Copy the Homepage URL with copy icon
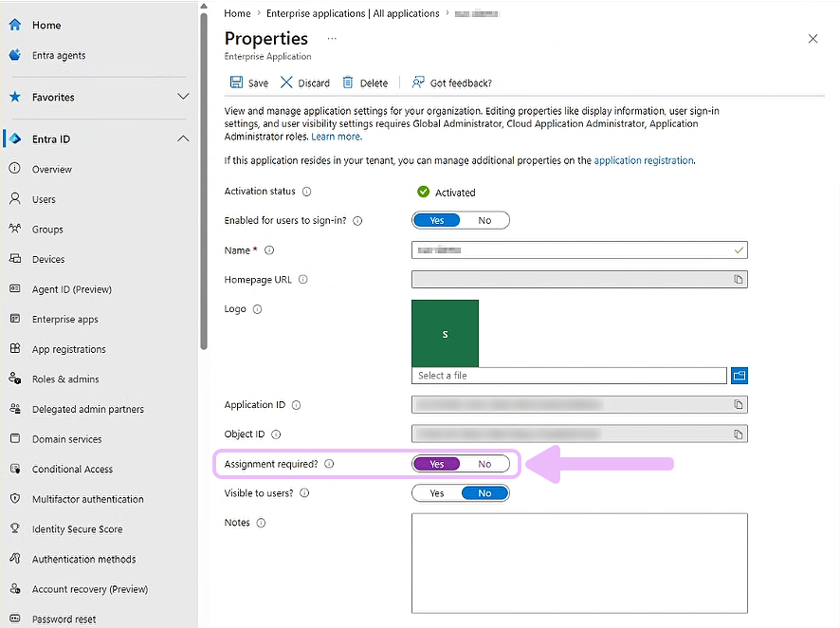840x628 pixels. (739, 279)
